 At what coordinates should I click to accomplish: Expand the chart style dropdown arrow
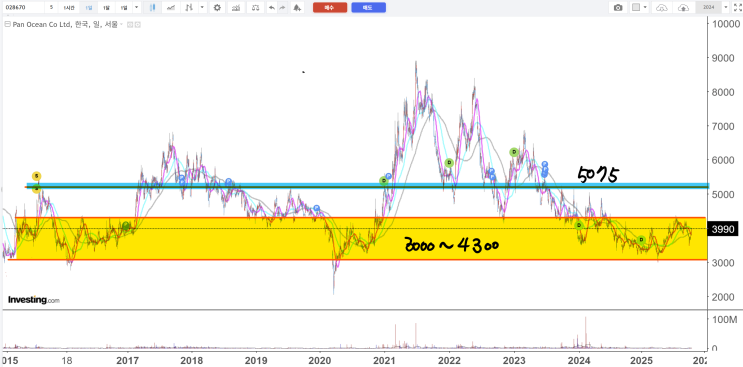click(x=203, y=8)
